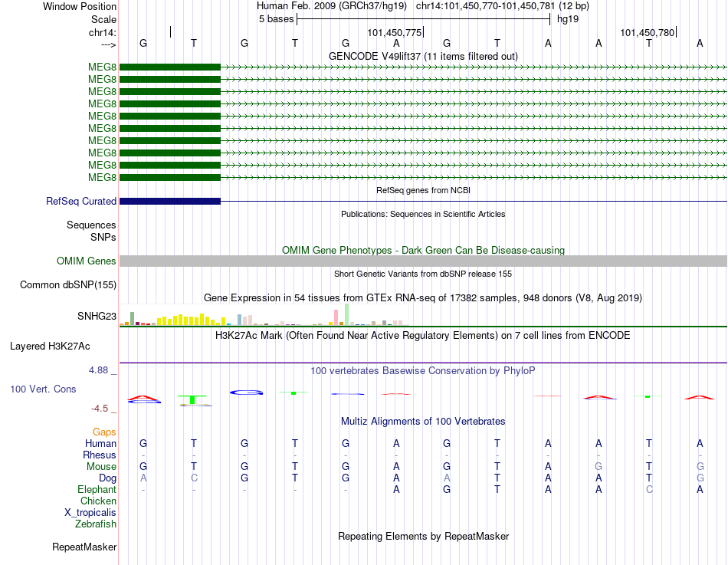
Task: Click the Sequences track label
Action: [91, 225]
